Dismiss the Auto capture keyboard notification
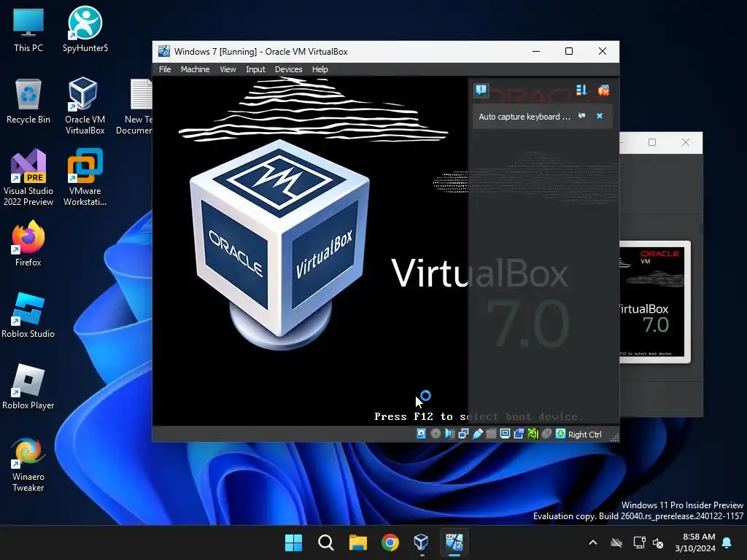 (600, 116)
